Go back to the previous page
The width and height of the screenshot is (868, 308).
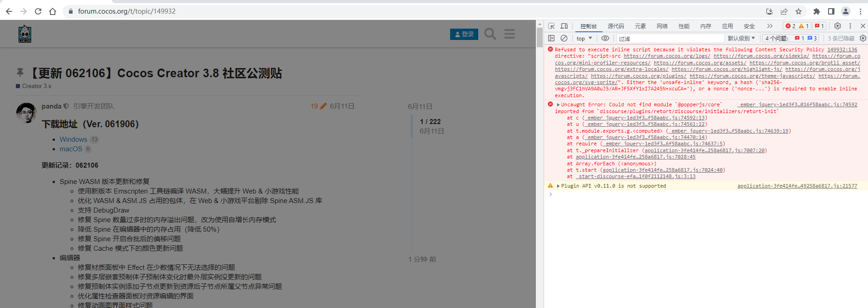click(9, 11)
